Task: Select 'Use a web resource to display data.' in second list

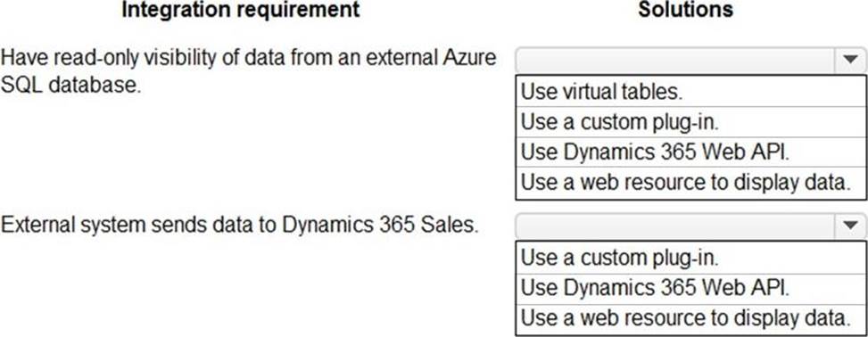Action: (x=690, y=318)
